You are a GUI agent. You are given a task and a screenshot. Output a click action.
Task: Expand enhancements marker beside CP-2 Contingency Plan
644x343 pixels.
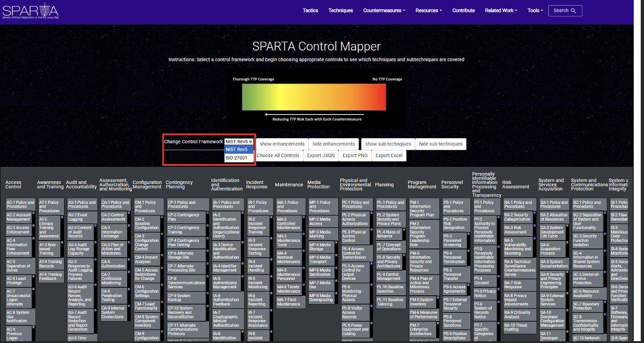[x=207, y=213]
